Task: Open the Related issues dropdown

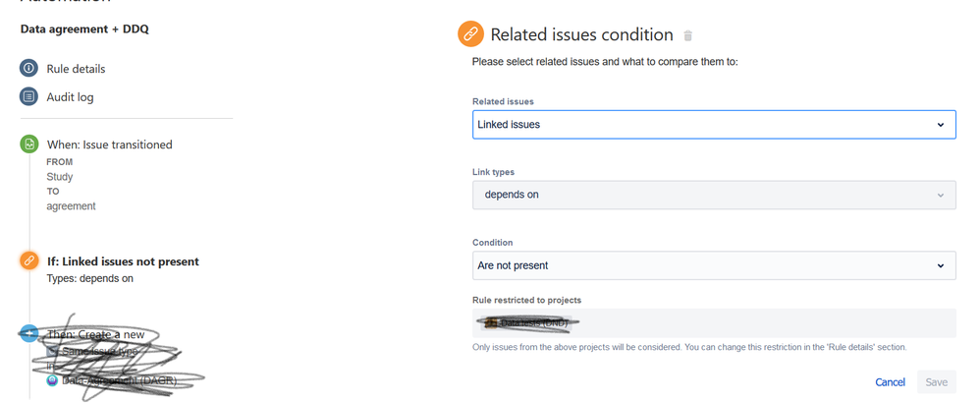Action: click(x=714, y=125)
